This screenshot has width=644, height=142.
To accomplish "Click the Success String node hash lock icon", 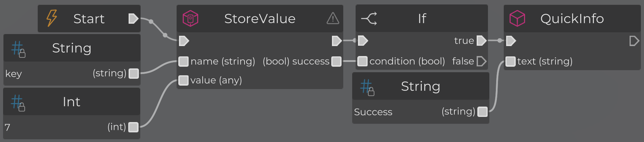I will tap(367, 87).
